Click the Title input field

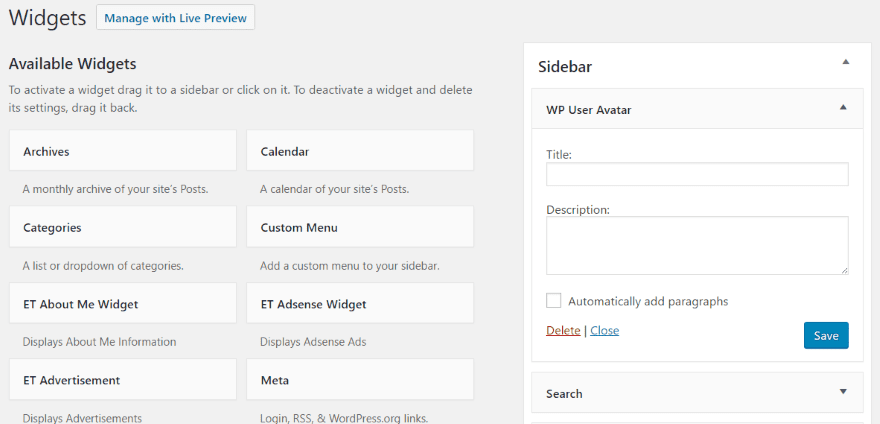coord(697,174)
